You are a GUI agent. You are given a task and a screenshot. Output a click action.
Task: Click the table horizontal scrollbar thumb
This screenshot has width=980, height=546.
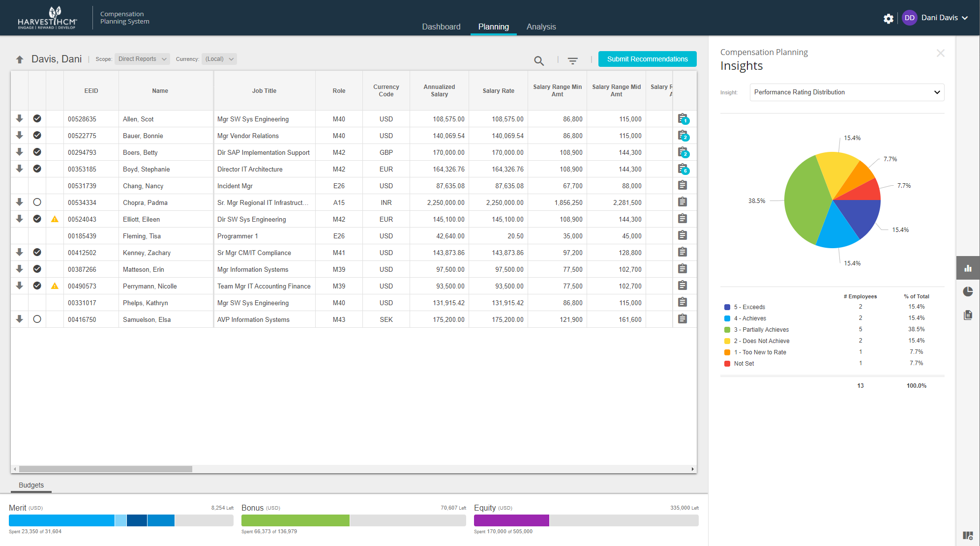105,469
